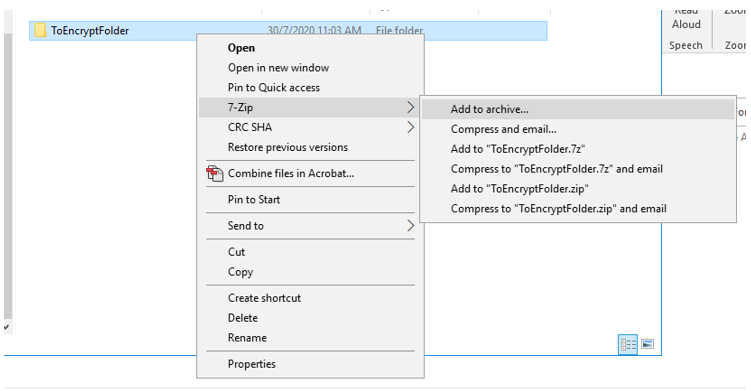
Task: Click the Send to submenu arrow
Action: (410, 226)
